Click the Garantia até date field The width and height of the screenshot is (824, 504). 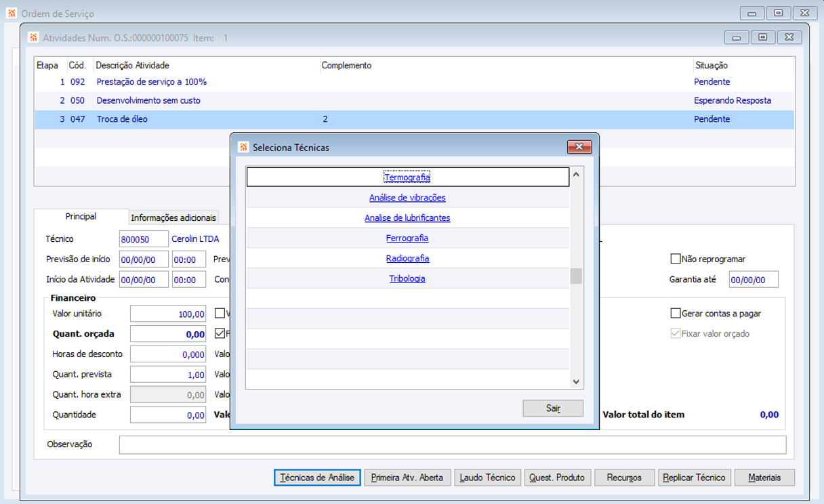coord(754,280)
